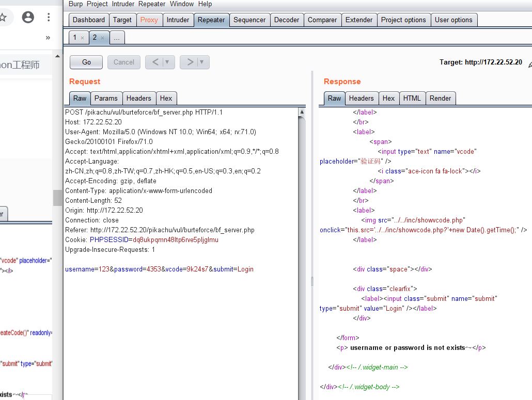Close Repeater tab 1

coord(82,38)
